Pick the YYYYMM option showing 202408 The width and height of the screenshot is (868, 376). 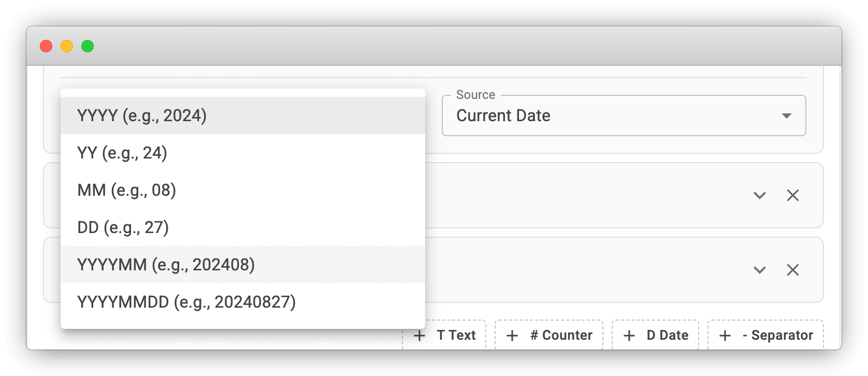tap(166, 264)
